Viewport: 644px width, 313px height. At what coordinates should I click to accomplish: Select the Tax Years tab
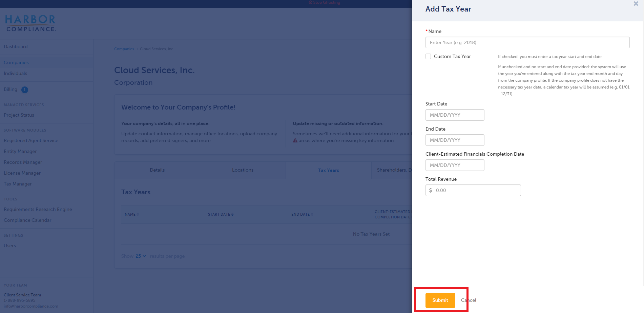pos(329,170)
